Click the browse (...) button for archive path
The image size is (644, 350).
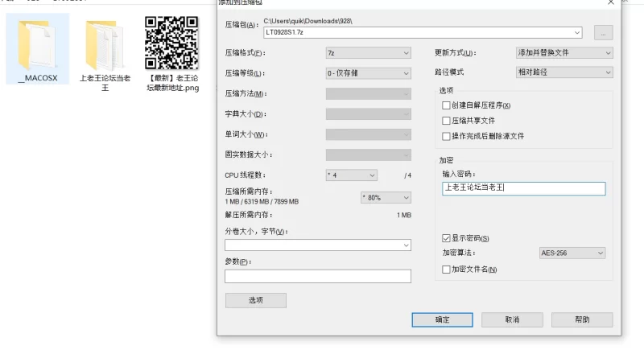click(x=604, y=33)
